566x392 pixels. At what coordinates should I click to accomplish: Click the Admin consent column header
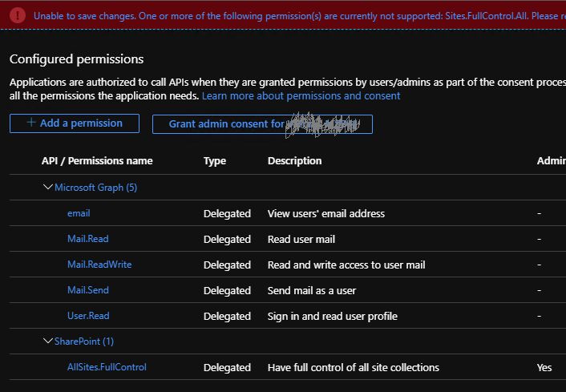(x=552, y=161)
